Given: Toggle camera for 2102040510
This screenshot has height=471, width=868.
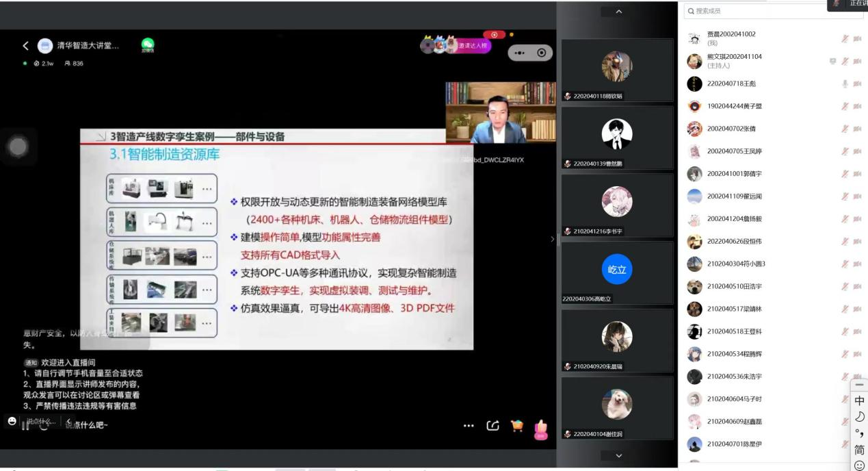Looking at the screenshot, I should click(858, 288).
